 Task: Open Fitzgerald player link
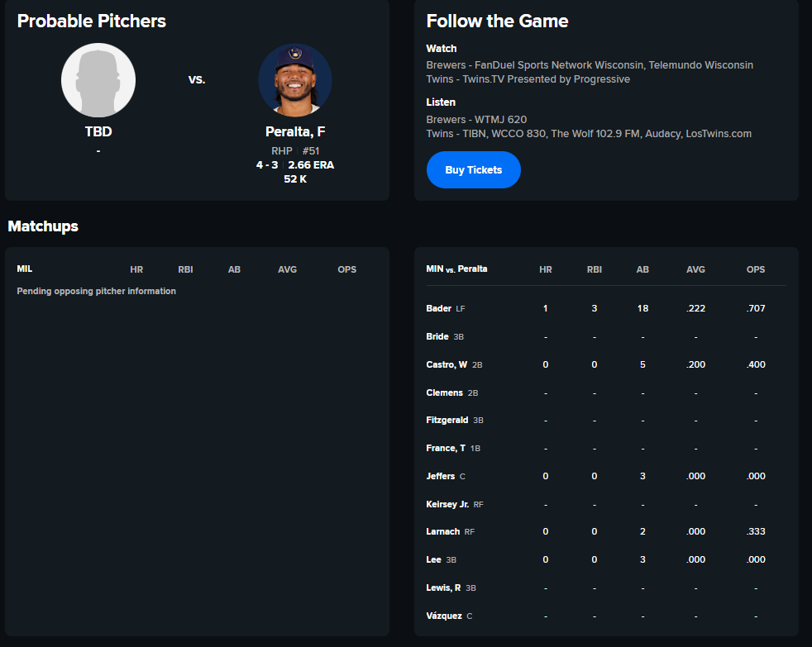pyautogui.click(x=447, y=420)
